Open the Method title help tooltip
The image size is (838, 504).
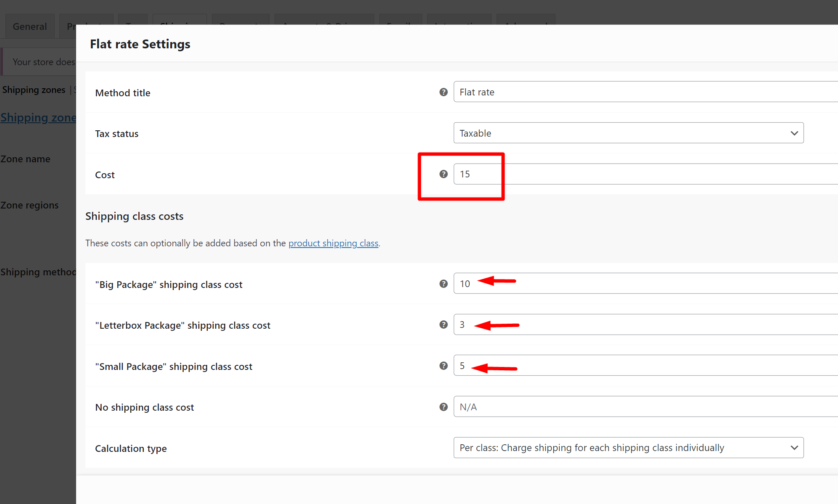point(444,92)
